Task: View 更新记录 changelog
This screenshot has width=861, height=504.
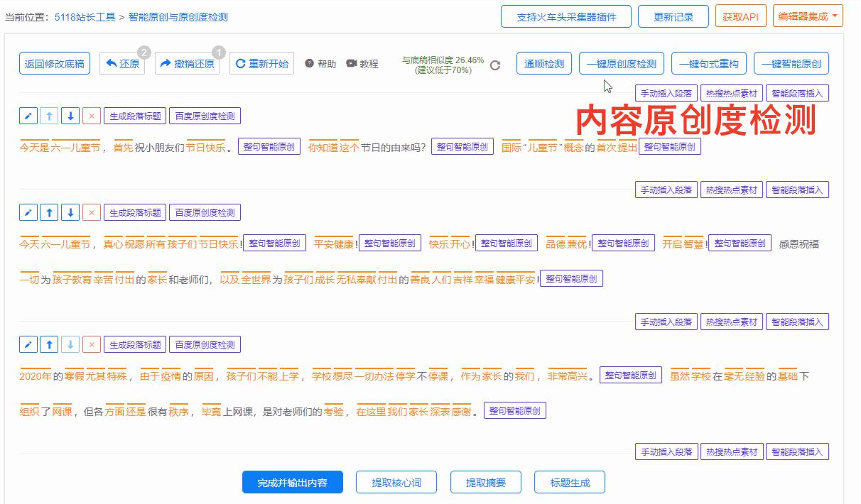Action: tap(673, 16)
